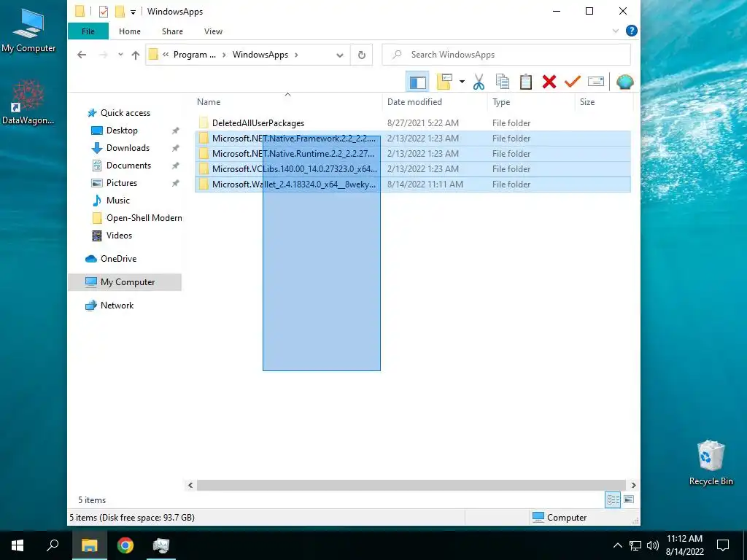Open the File ribbon tab
This screenshot has width=747, height=560.
(x=88, y=31)
